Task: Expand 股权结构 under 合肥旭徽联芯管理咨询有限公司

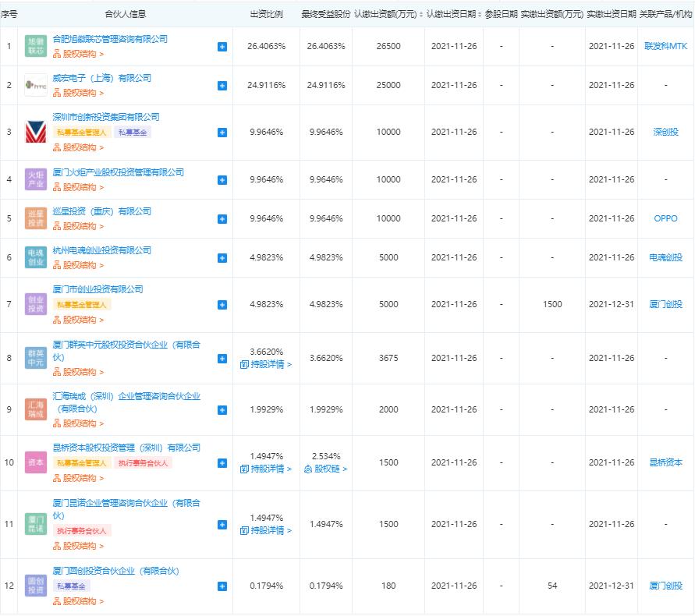Action: (78, 54)
